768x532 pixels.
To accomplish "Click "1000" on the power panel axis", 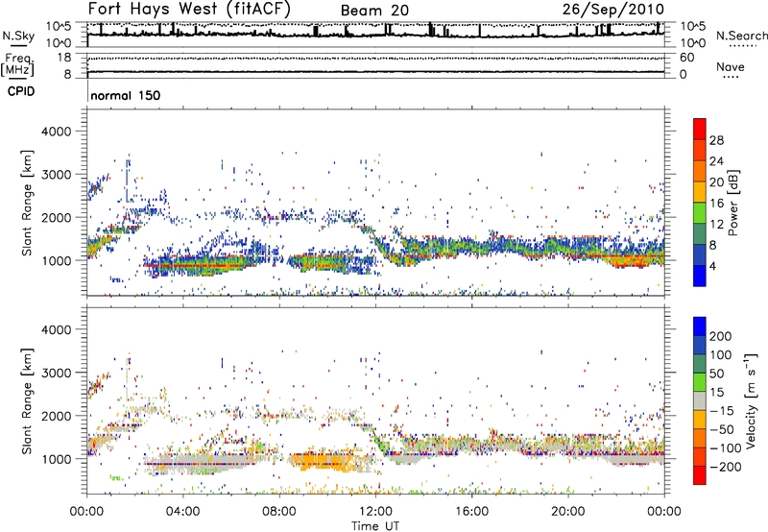I will 57,260.
